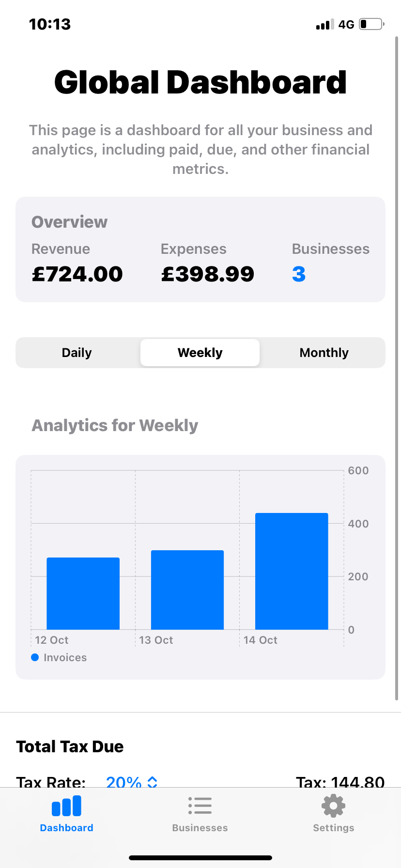Switch analytics to Daily
The width and height of the screenshot is (401, 868).
pyautogui.click(x=77, y=353)
